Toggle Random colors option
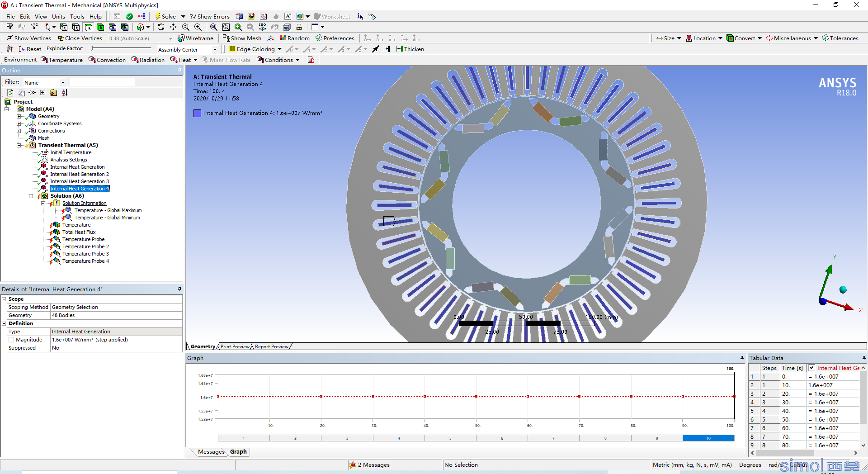The height and width of the screenshot is (474, 868). click(x=295, y=38)
